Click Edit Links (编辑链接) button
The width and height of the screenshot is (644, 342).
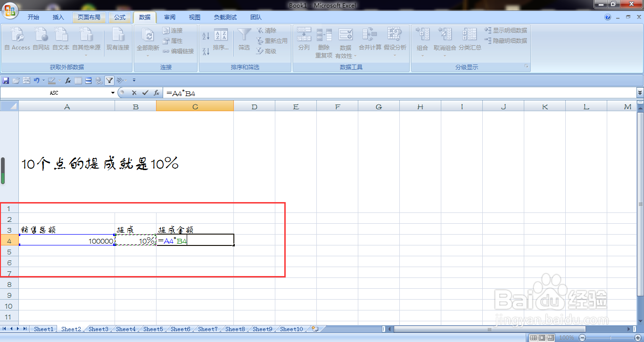tap(178, 51)
